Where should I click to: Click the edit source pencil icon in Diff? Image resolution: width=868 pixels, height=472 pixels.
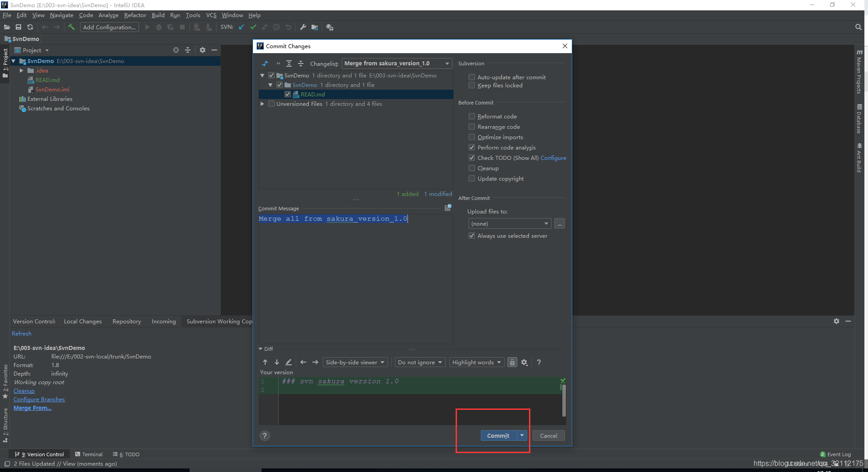[289, 362]
